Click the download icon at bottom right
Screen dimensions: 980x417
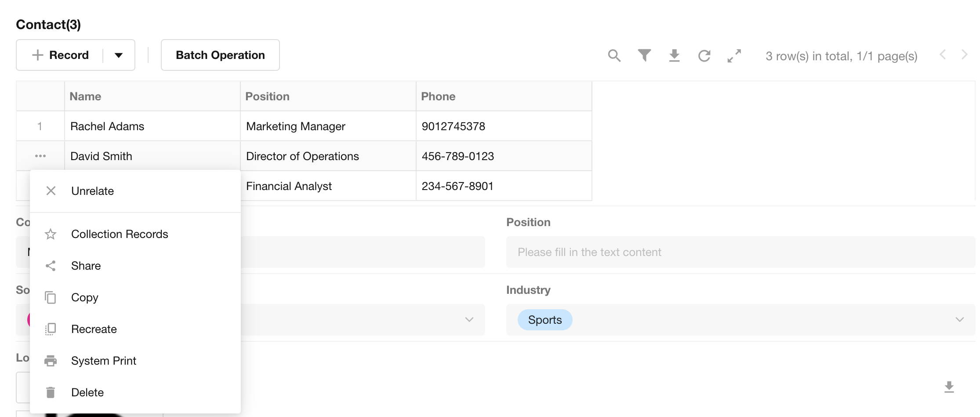[949, 387]
